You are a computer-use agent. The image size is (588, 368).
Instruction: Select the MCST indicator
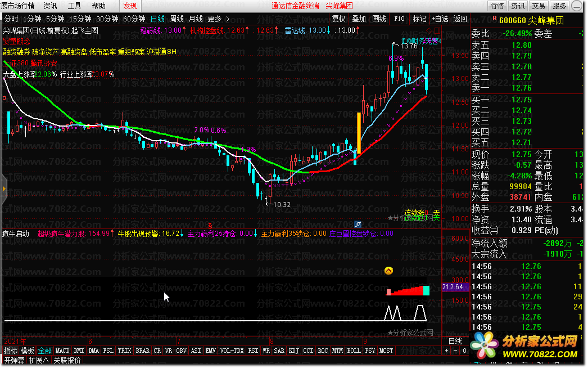coord(386,351)
